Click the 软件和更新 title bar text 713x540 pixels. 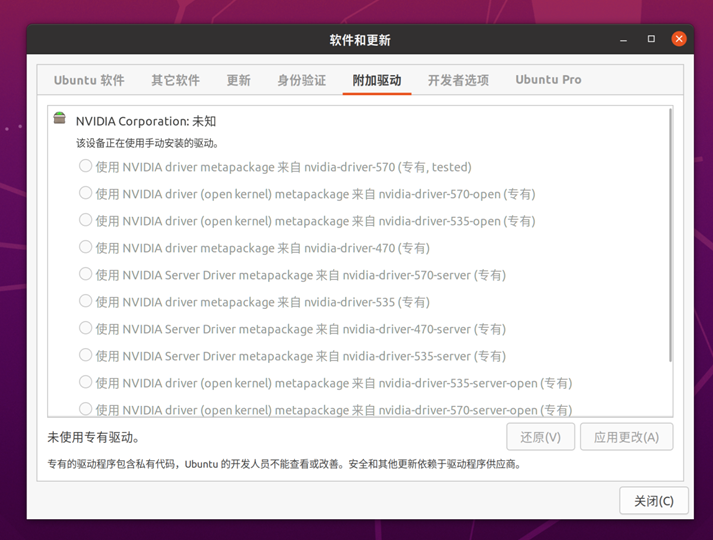click(x=360, y=40)
